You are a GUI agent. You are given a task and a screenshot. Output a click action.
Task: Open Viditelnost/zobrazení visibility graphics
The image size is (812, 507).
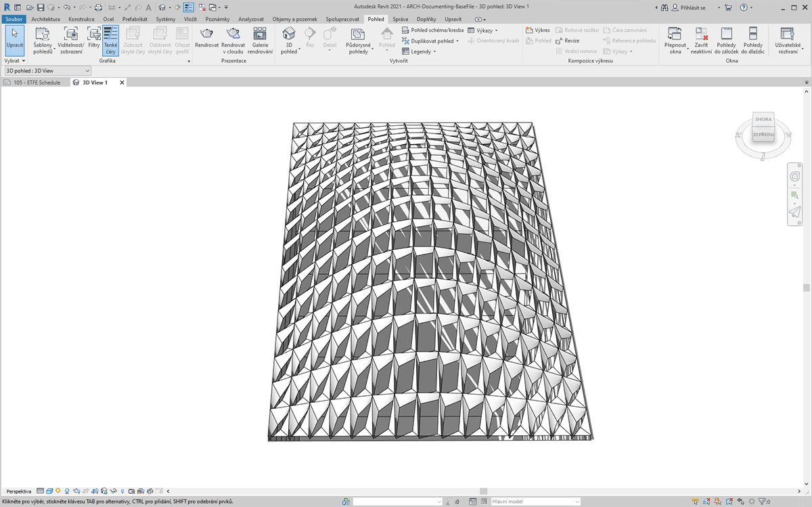(71, 41)
